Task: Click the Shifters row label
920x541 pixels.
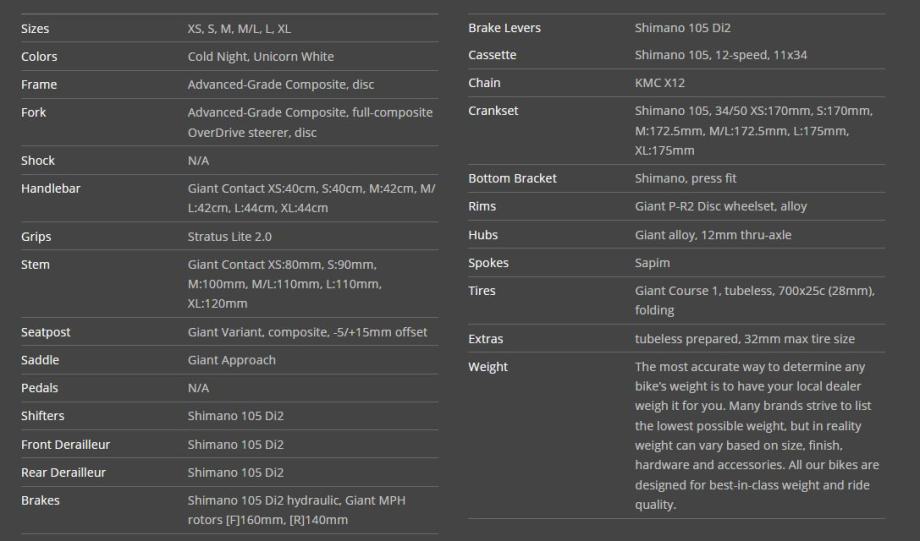Action: click(x=42, y=416)
